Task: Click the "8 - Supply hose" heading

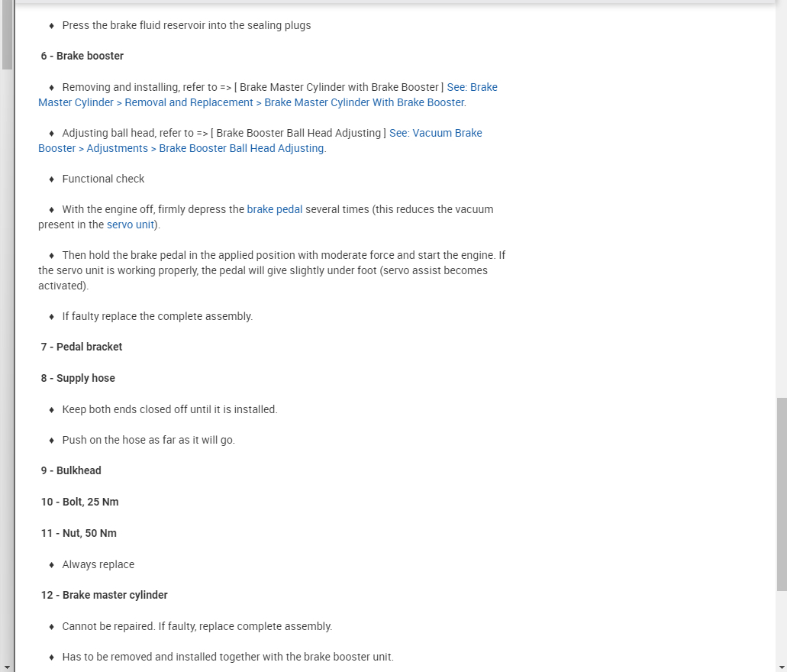Action: point(78,378)
